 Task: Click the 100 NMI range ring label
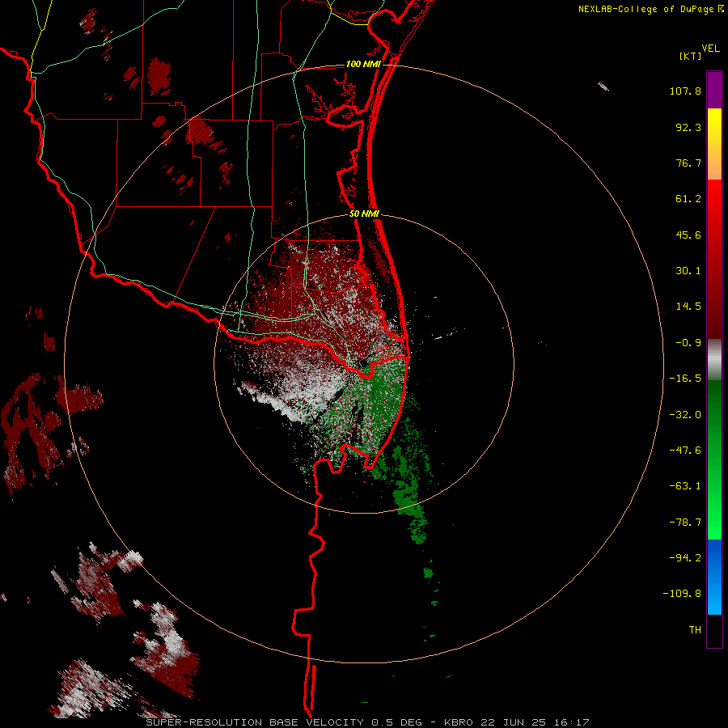click(363, 64)
